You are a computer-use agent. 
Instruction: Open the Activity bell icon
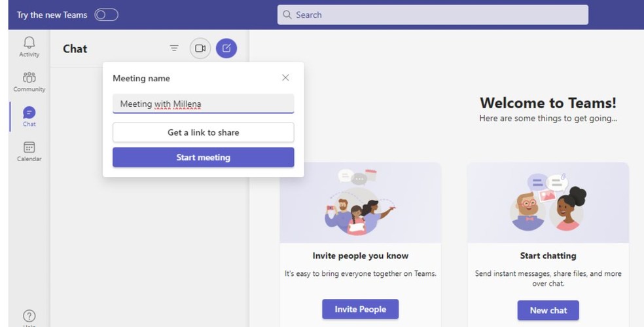pos(29,43)
